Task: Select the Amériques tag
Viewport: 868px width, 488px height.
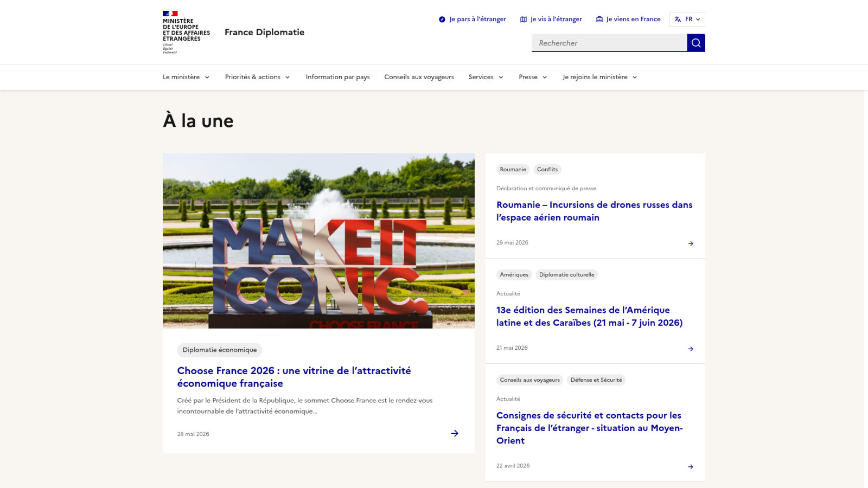Action: [514, 274]
